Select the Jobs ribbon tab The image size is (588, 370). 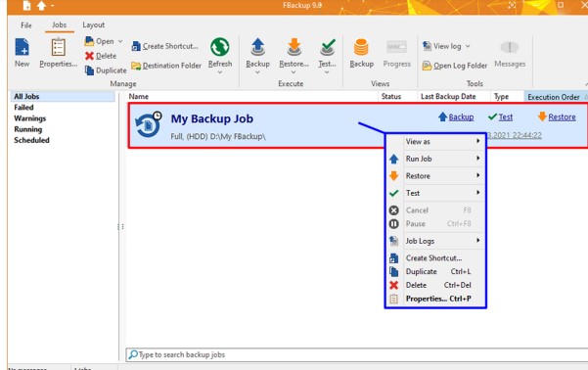[x=60, y=25]
